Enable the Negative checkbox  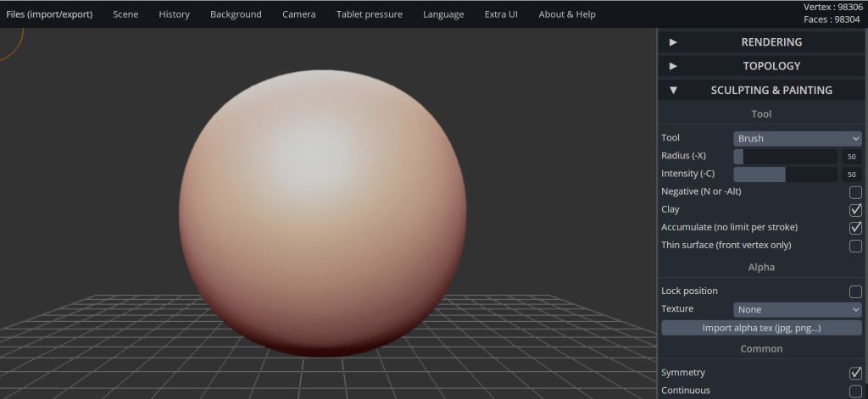(x=855, y=192)
